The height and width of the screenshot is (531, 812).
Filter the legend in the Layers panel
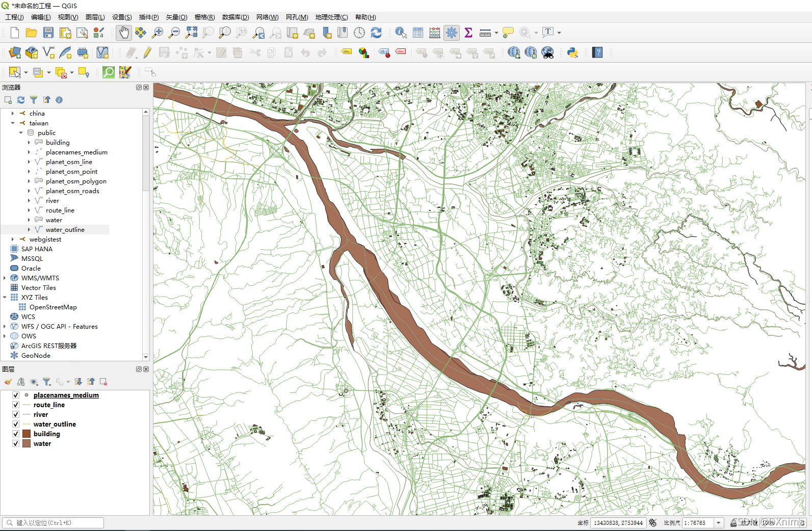[46, 382]
